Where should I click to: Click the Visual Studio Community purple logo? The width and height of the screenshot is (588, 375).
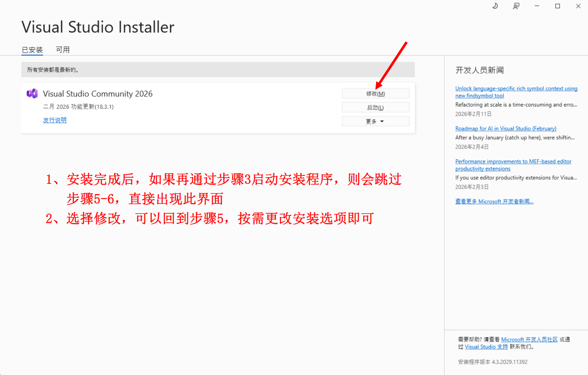(x=32, y=94)
